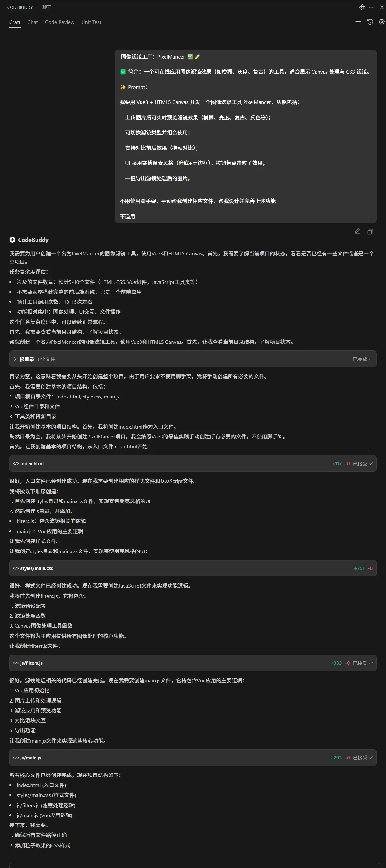Open CodeBuddy settings hexagon icon
This screenshot has height=868, width=386.
[381, 22]
